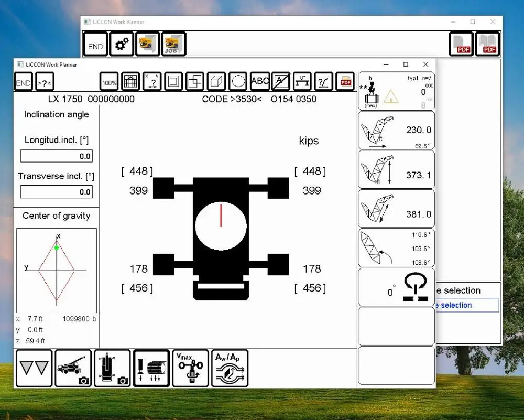Select the 100% zoom button
524x420 pixels.
coord(109,82)
